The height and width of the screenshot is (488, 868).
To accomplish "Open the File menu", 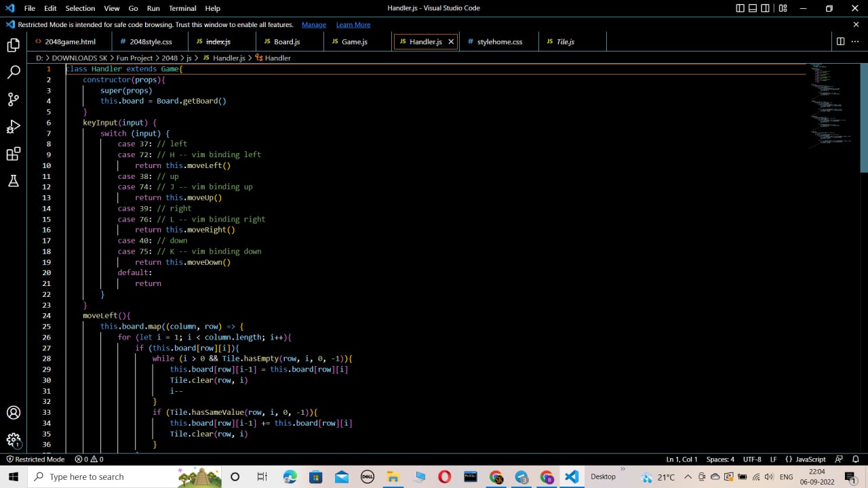I will tap(30, 8).
